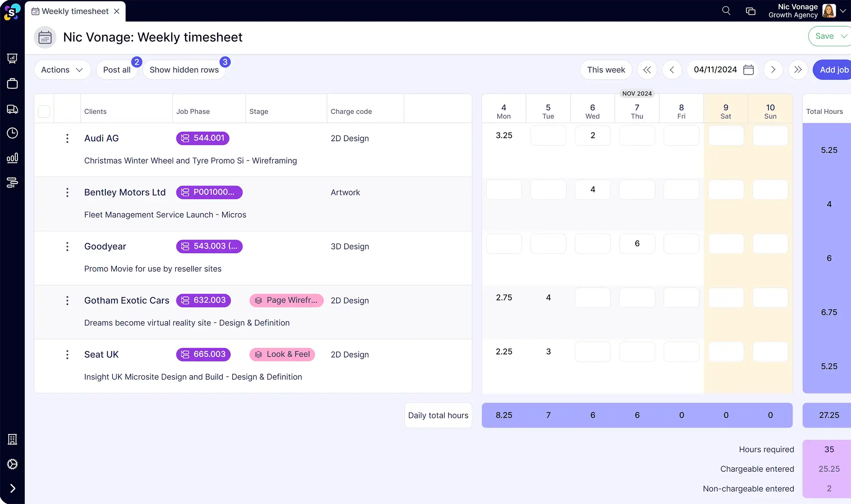Click the This week button
Viewport: 851px width, 504px height.
(x=606, y=70)
